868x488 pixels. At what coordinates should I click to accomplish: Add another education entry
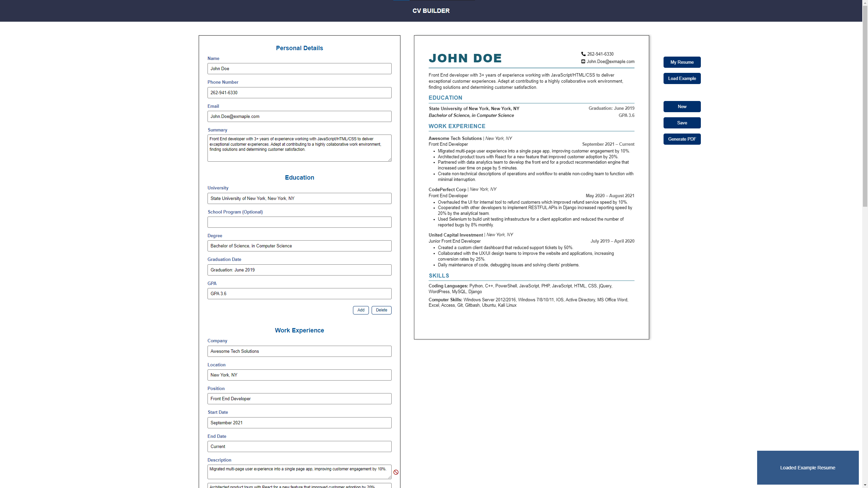(x=360, y=310)
